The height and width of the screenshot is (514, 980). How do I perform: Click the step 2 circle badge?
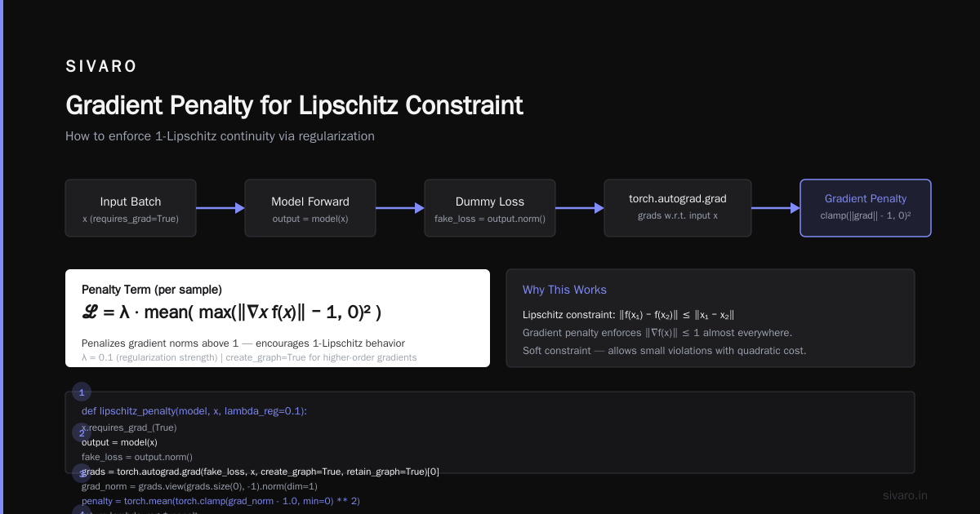pos(82,432)
